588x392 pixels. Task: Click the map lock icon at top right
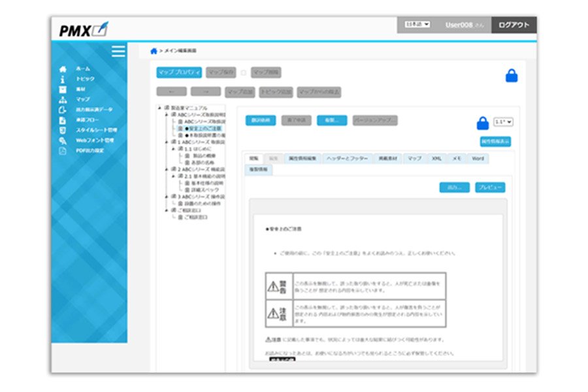(x=512, y=76)
